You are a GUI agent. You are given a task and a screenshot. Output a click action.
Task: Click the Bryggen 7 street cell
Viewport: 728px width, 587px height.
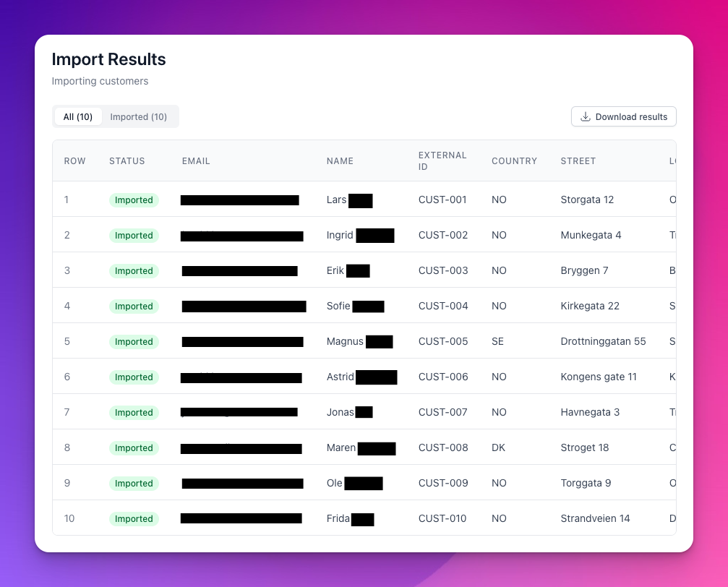coord(584,270)
